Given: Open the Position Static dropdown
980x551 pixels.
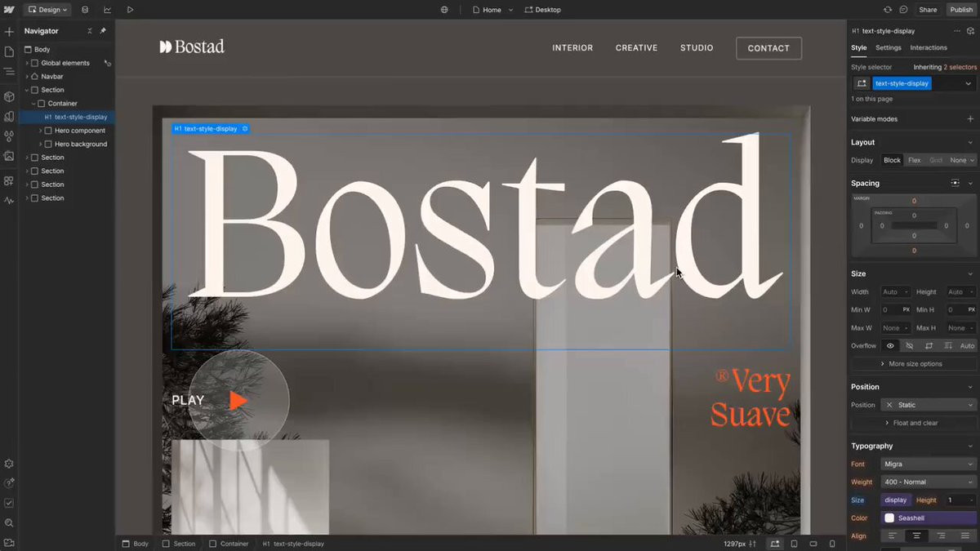Looking at the screenshot, I should [x=929, y=405].
